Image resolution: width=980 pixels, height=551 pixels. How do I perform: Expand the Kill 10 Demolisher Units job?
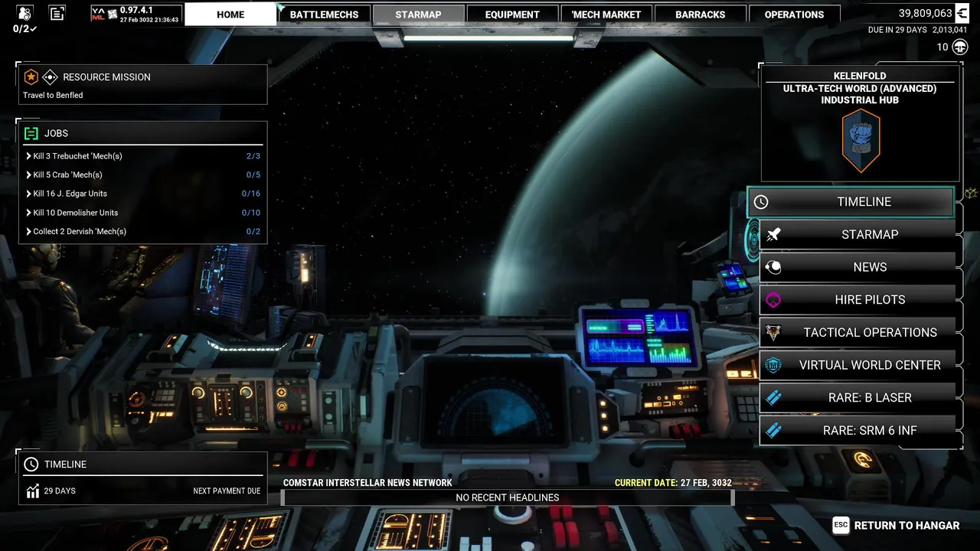tap(142, 213)
